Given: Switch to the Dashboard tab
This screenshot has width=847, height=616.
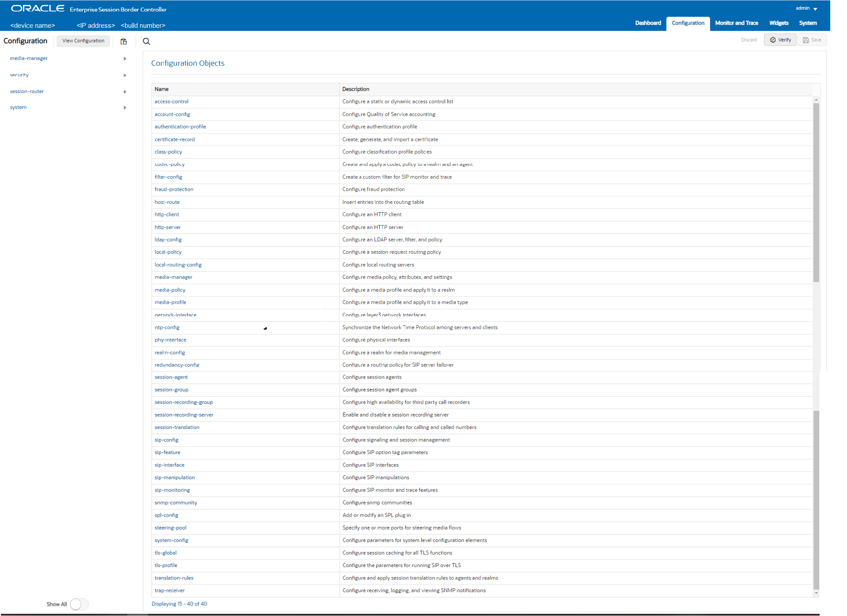Looking at the screenshot, I should 647,23.
